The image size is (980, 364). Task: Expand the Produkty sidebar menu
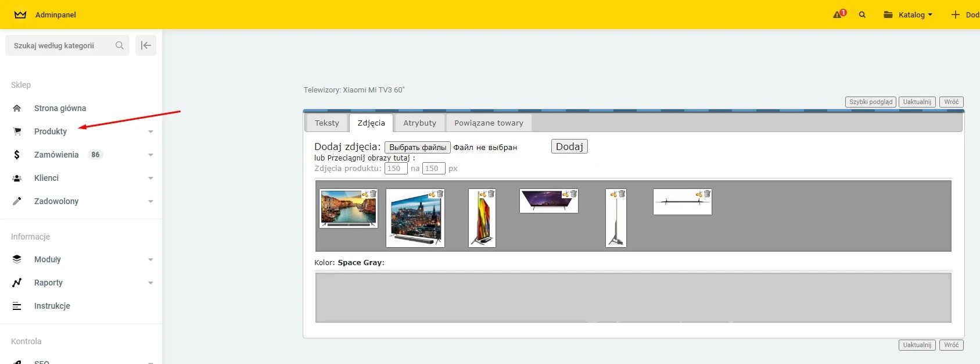pyautogui.click(x=51, y=131)
